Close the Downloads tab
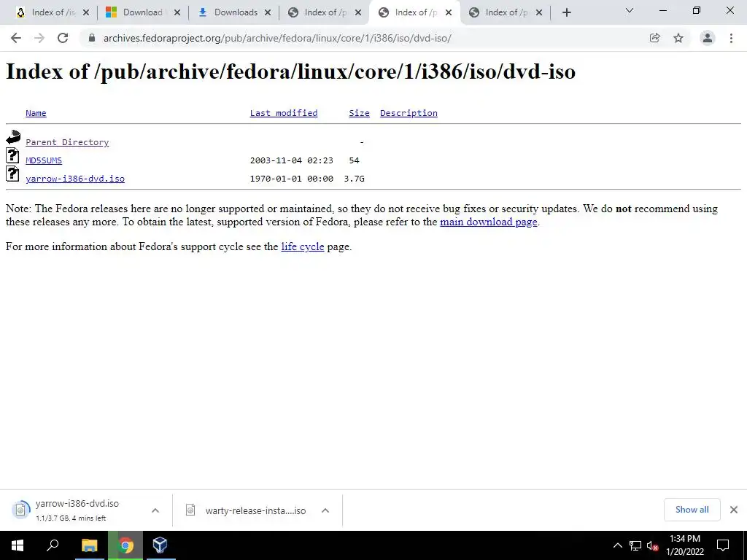The width and height of the screenshot is (747, 560). (x=268, y=13)
